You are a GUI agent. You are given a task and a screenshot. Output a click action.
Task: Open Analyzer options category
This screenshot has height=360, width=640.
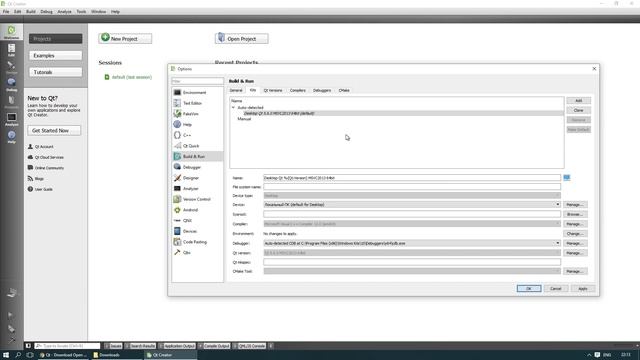(x=198, y=189)
